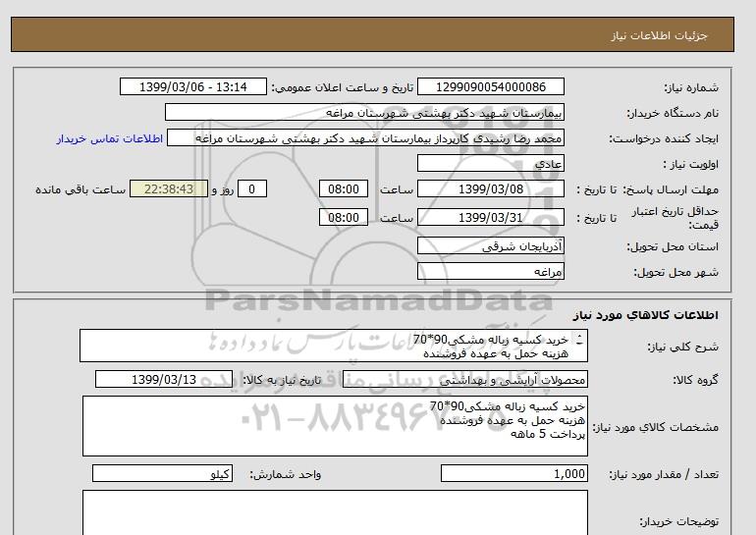Screen dimensions: 756x535
Task: Click header title جزئیات اطلاعات نیاز
Action: pyautogui.click(x=659, y=35)
